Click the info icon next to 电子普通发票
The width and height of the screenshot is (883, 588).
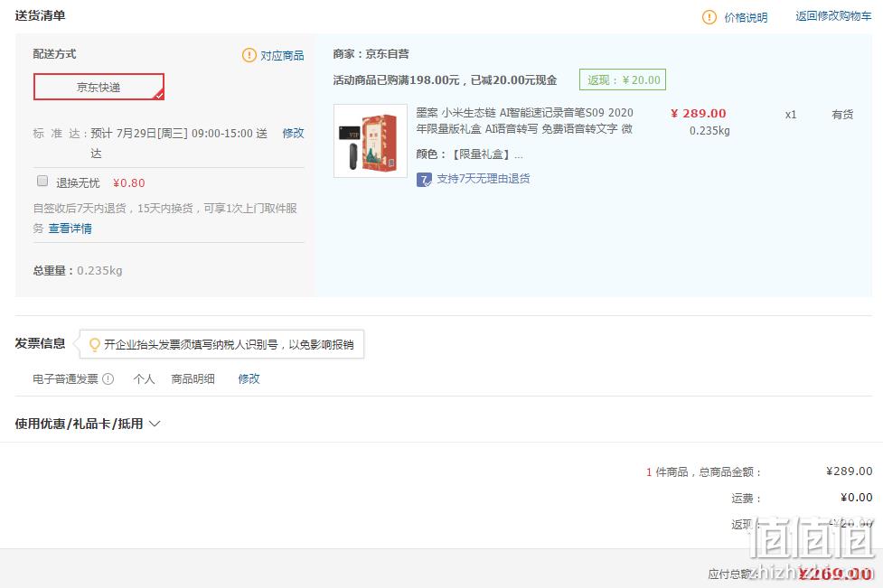click(x=108, y=378)
